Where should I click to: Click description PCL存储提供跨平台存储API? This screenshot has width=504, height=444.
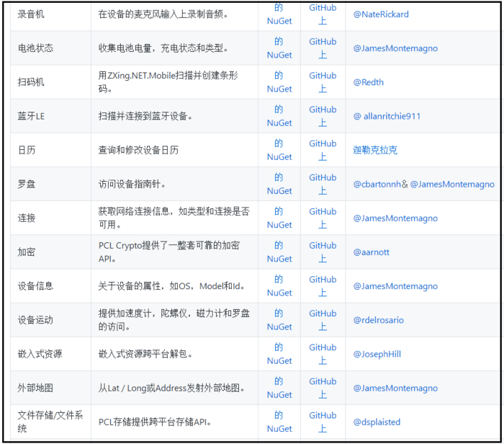tap(155, 422)
